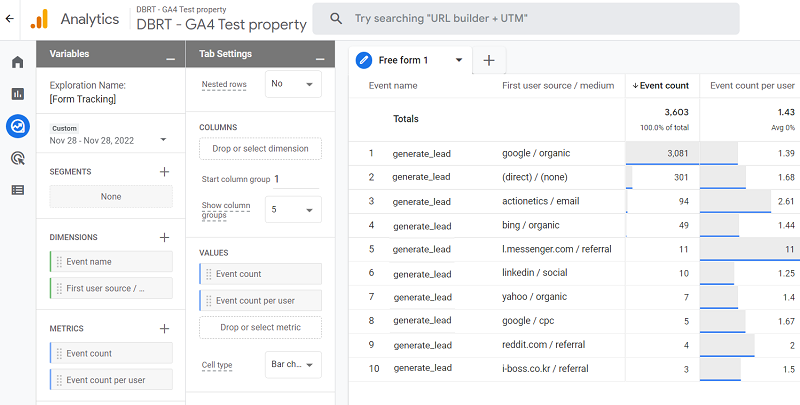Collapse the Tab Settings panel
This screenshot has height=405, width=800.
(320, 54)
